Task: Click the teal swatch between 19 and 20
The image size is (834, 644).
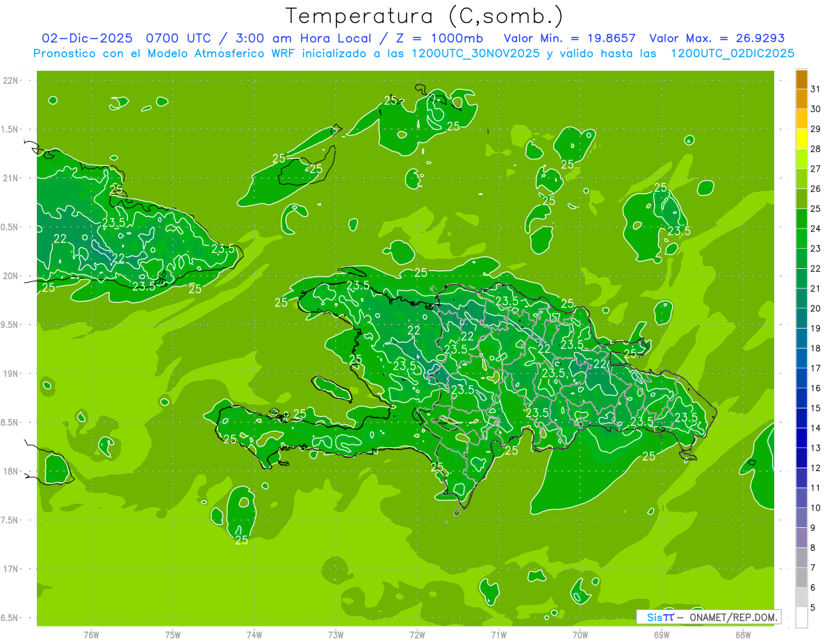Action: click(801, 318)
